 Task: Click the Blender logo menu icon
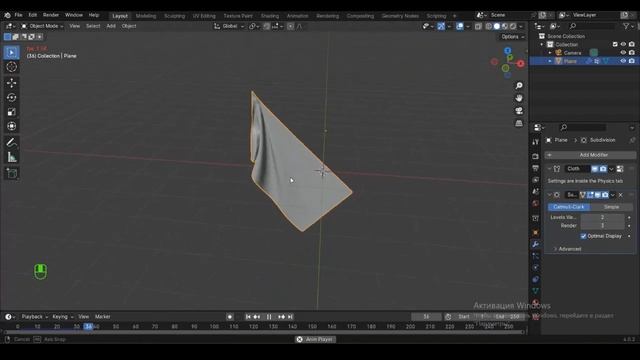point(7,15)
